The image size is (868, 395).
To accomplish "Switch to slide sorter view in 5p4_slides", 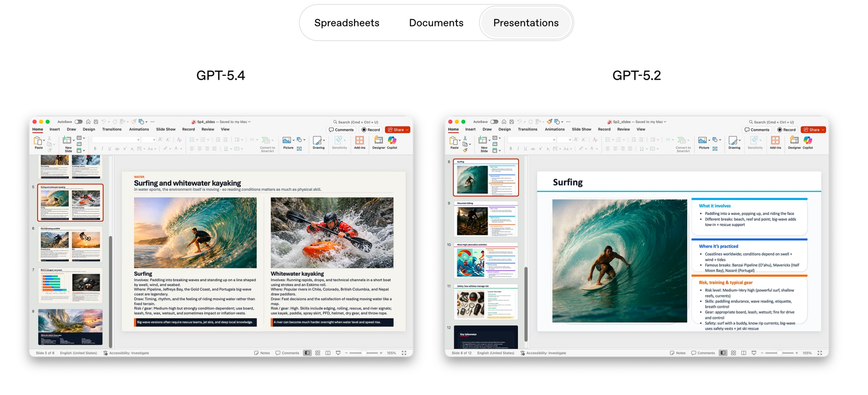I will click(x=318, y=353).
